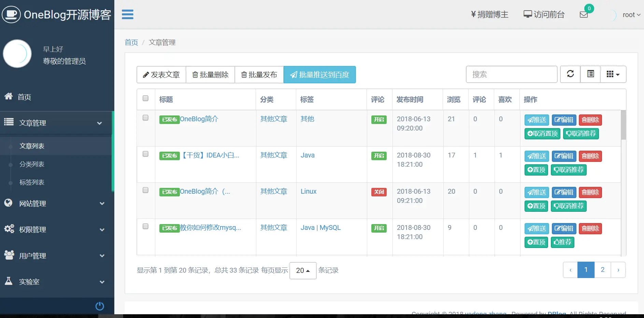Image resolution: width=644 pixels, height=318 pixels.
Task: Refresh the article list table
Action: tap(570, 74)
